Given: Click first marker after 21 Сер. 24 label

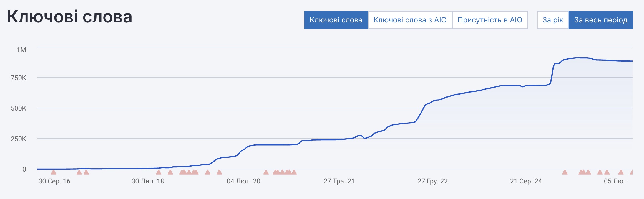Looking at the screenshot, I should 565,172.
